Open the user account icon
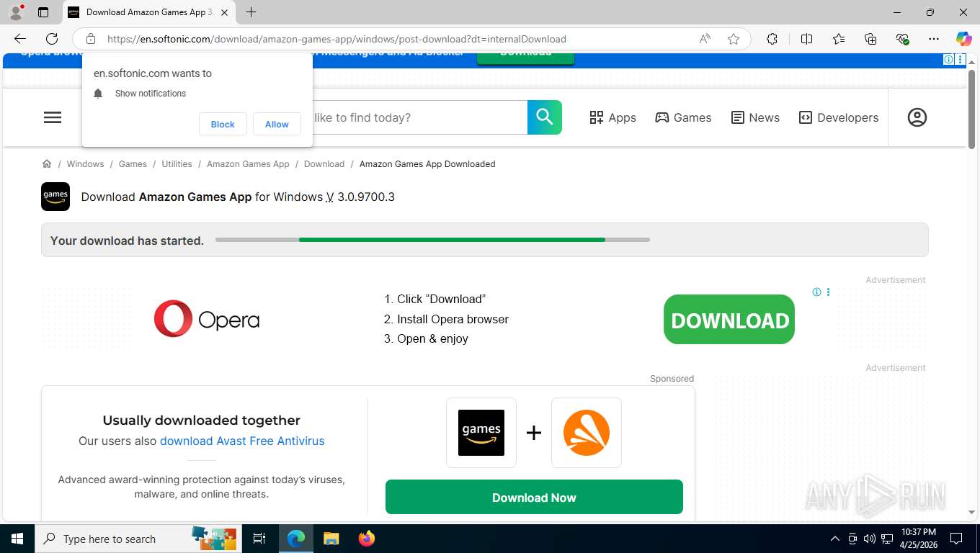The width and height of the screenshot is (980, 553). (917, 117)
